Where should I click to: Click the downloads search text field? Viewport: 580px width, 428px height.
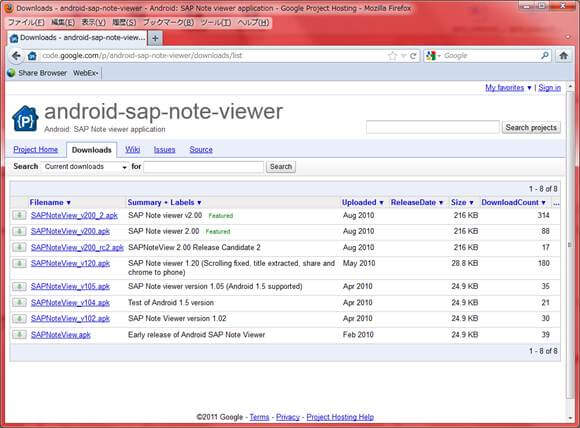[x=203, y=167]
